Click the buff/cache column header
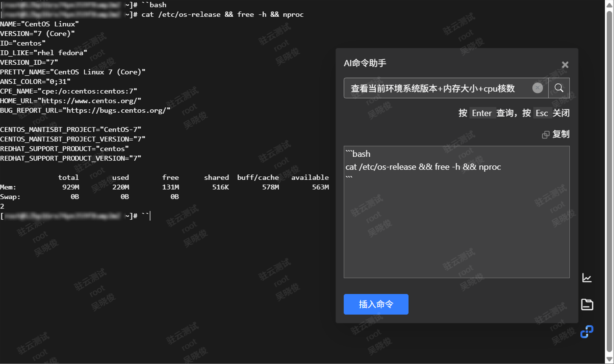614x364 pixels. tap(258, 178)
